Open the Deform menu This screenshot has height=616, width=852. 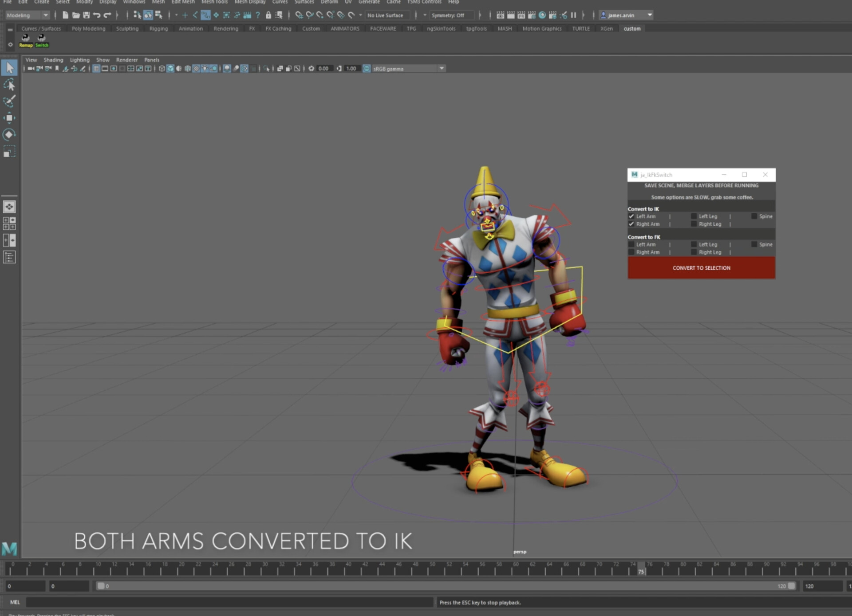329,2
